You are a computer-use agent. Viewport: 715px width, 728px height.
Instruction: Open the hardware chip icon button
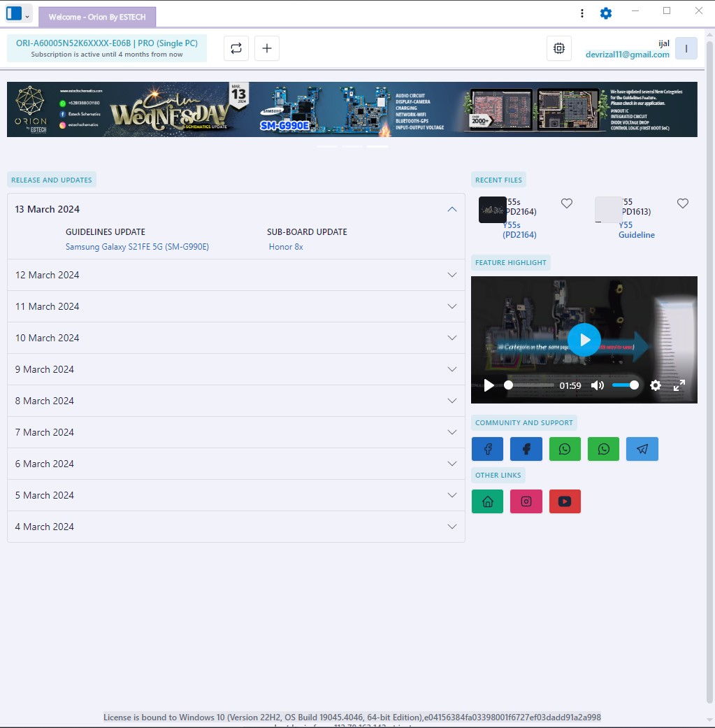coord(558,48)
